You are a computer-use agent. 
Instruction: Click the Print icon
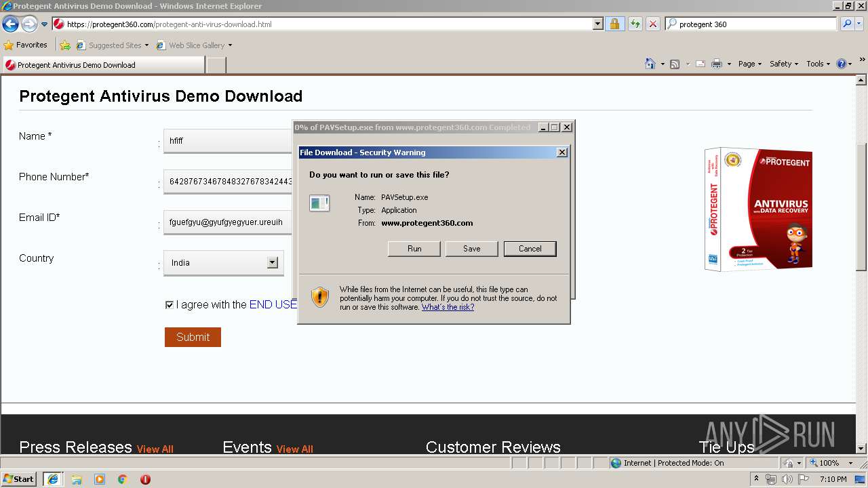[717, 64]
